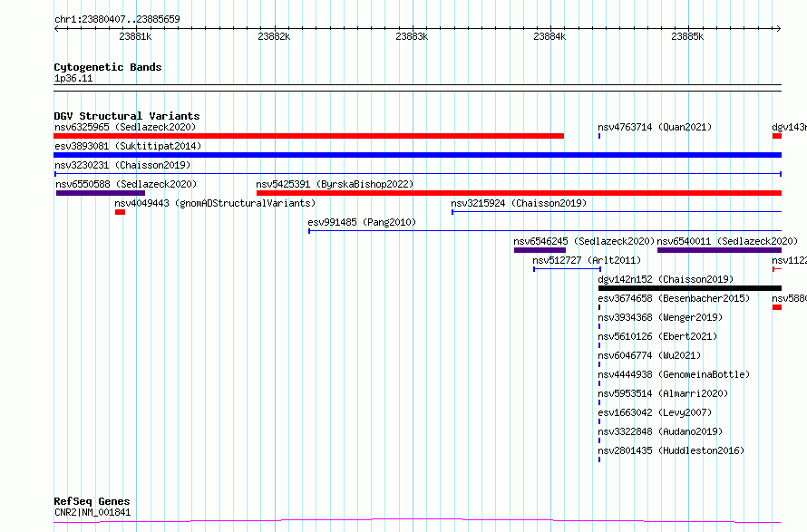Select the nsv4763714 (Quan2021) label
The height and width of the screenshot is (532, 807).
pos(655,127)
